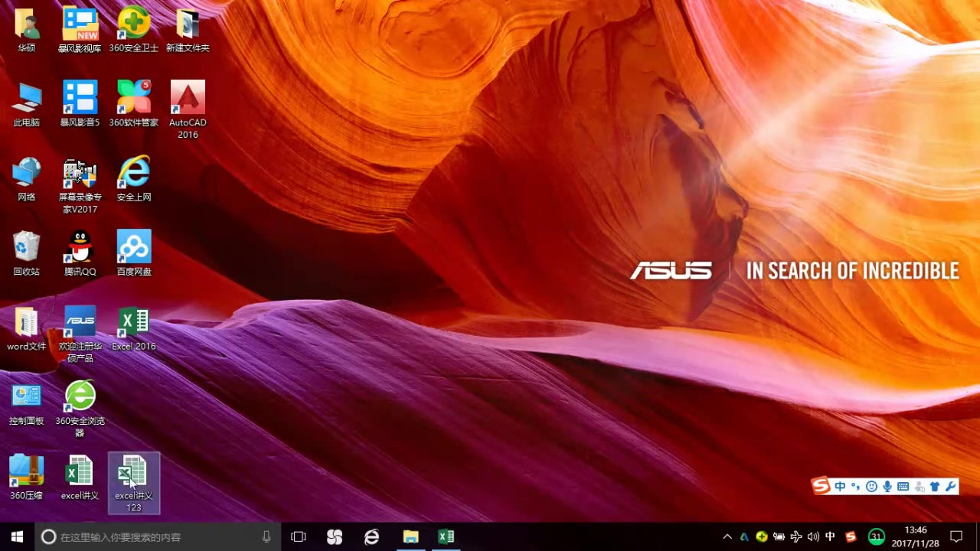The image size is (980, 551).
Task: Click the 360 green plus tray icon
Action: coord(762,536)
